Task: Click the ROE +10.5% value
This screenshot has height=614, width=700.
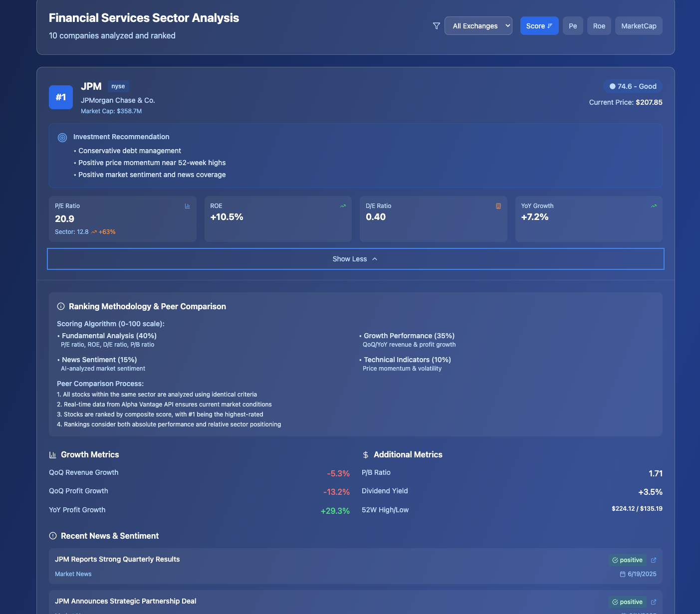Action: (x=227, y=217)
